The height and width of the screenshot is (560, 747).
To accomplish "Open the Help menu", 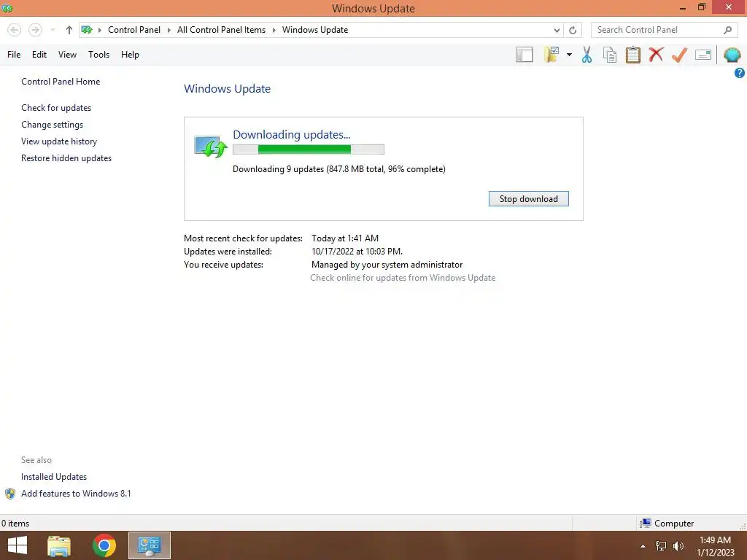I will pos(130,54).
